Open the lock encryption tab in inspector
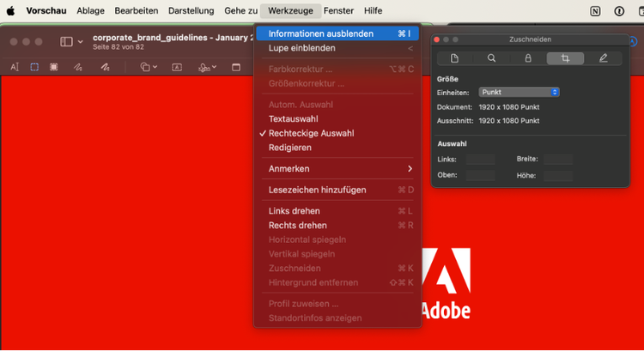Screen dimensions: 644x351 [x=528, y=58]
